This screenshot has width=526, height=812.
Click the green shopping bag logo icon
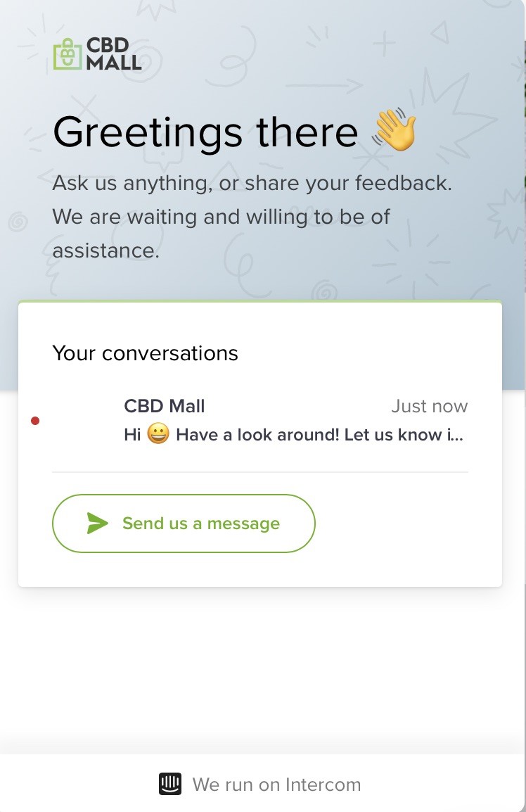coord(68,54)
